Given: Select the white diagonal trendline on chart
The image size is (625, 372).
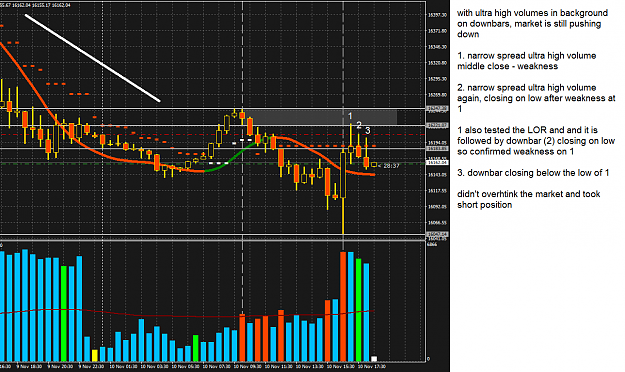Looking at the screenshot, I should 92,58.
